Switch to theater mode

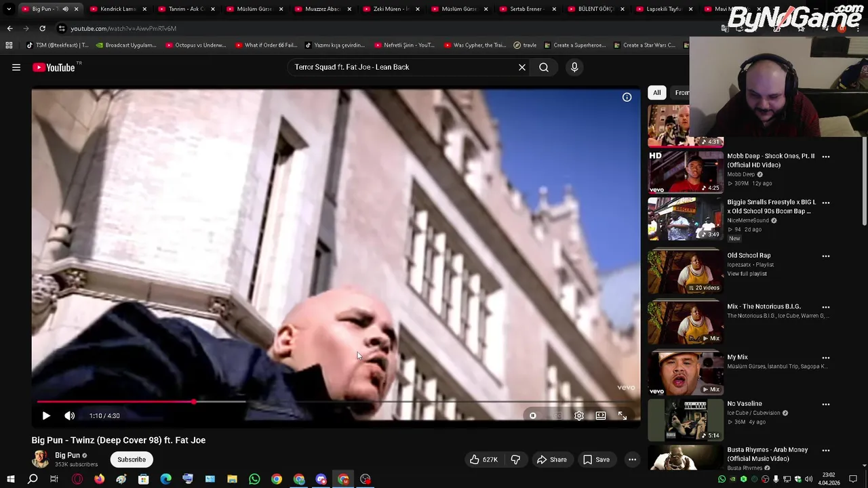pos(601,415)
